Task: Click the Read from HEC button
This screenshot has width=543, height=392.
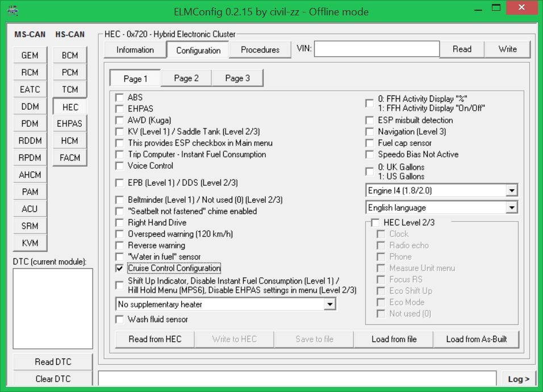Action: [x=154, y=339]
